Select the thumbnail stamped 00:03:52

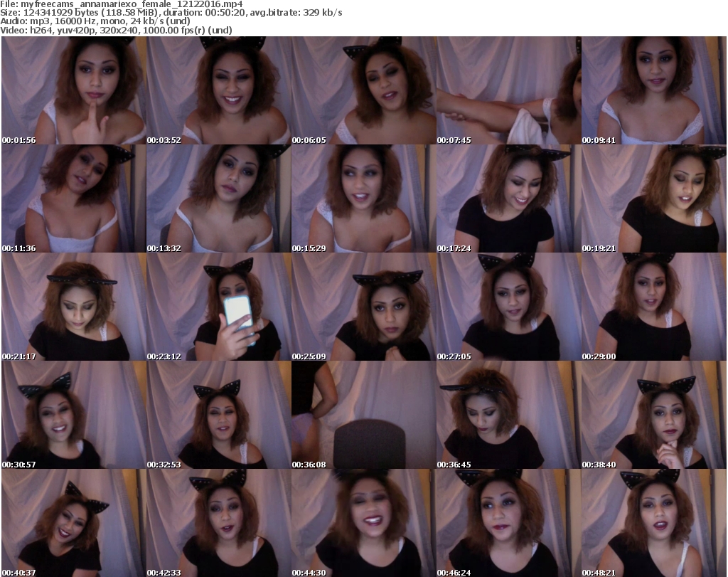point(219,90)
